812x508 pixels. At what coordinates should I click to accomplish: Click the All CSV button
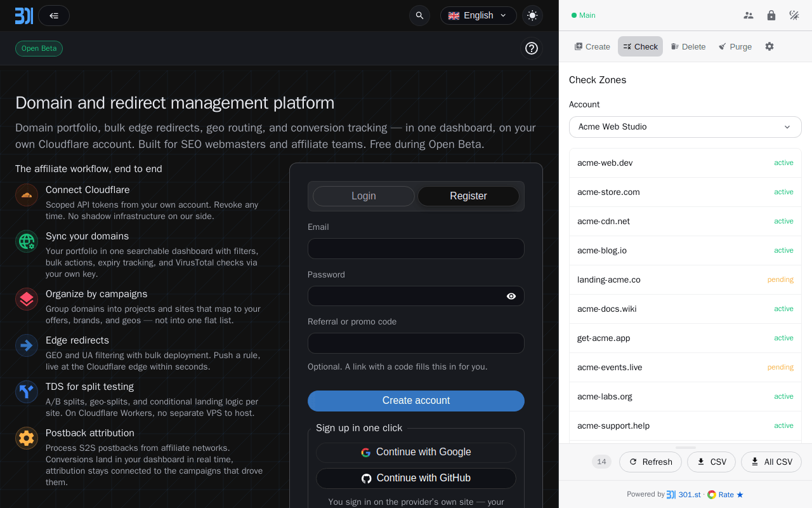pyautogui.click(x=771, y=462)
